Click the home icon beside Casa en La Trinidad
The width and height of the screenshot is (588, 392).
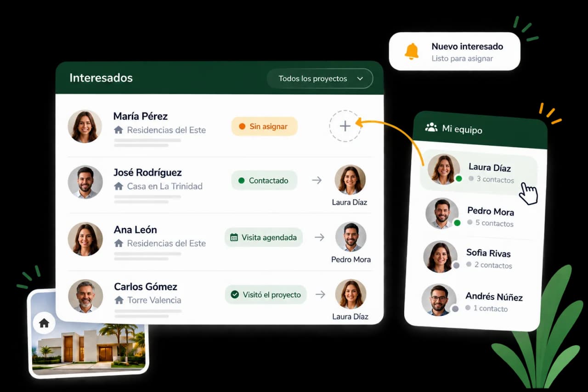click(119, 186)
